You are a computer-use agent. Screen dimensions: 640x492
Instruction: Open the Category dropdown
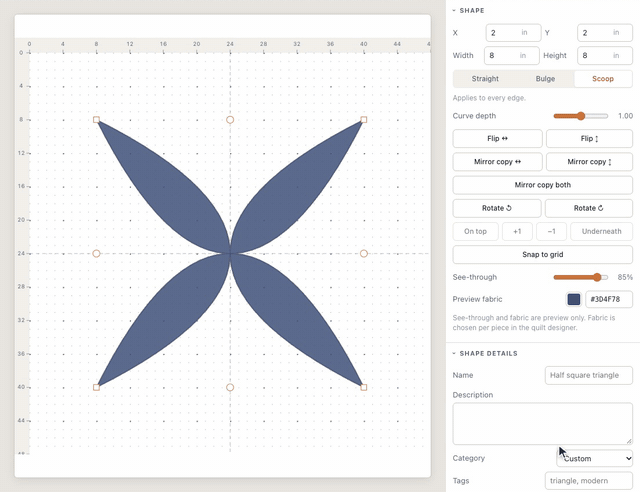pos(594,459)
